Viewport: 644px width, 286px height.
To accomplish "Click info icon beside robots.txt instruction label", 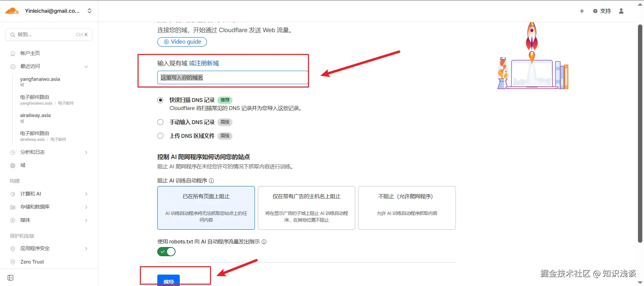I will tap(264, 242).
